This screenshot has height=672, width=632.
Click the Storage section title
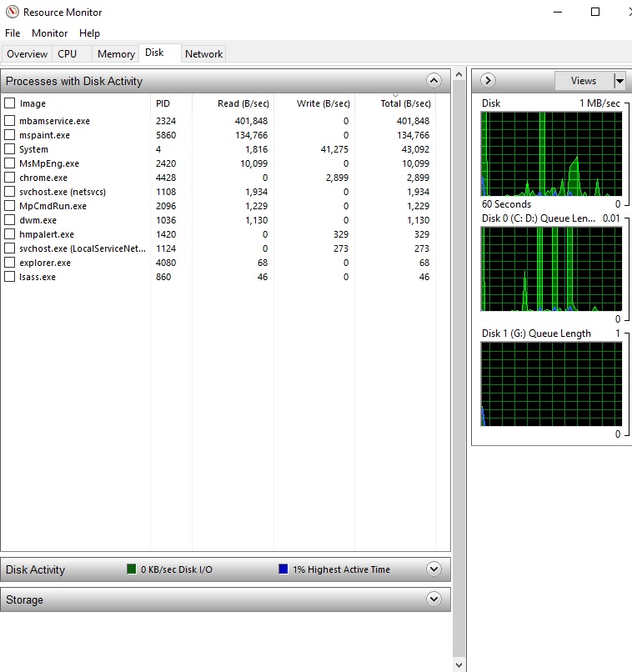[24, 599]
